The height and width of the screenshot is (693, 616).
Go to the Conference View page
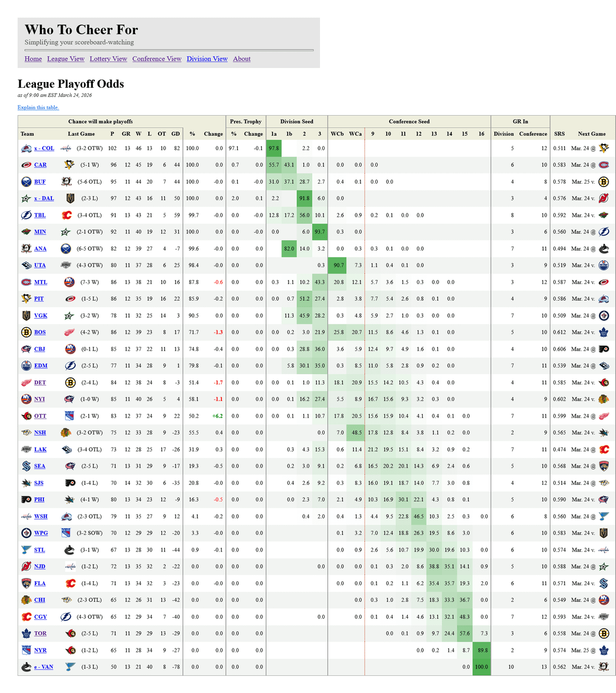coord(157,59)
